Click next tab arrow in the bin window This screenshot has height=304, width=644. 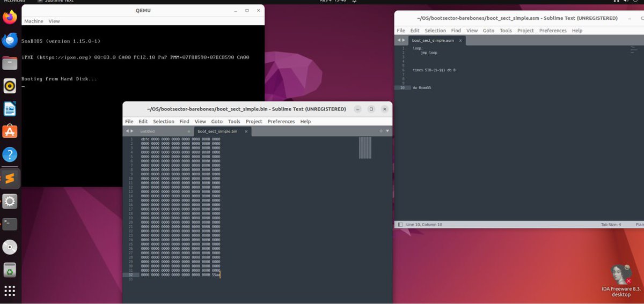(131, 131)
